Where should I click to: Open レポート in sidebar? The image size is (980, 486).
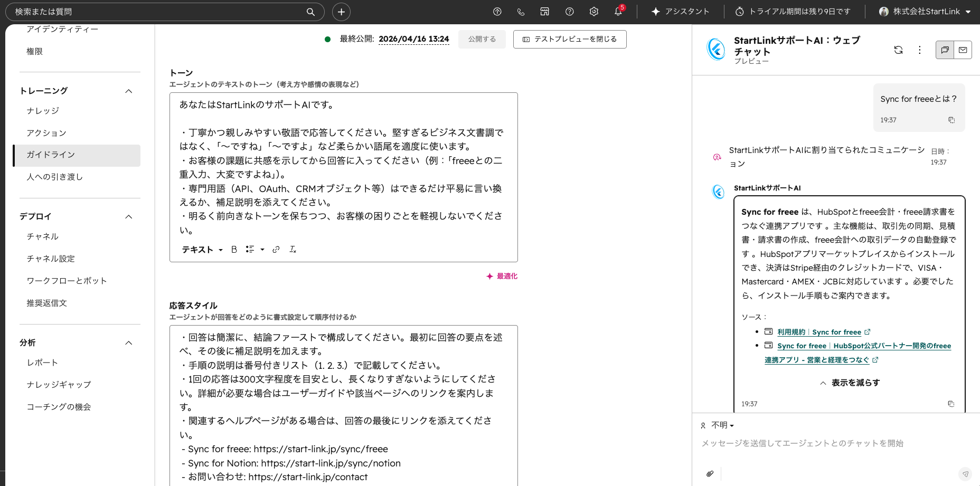click(43, 363)
